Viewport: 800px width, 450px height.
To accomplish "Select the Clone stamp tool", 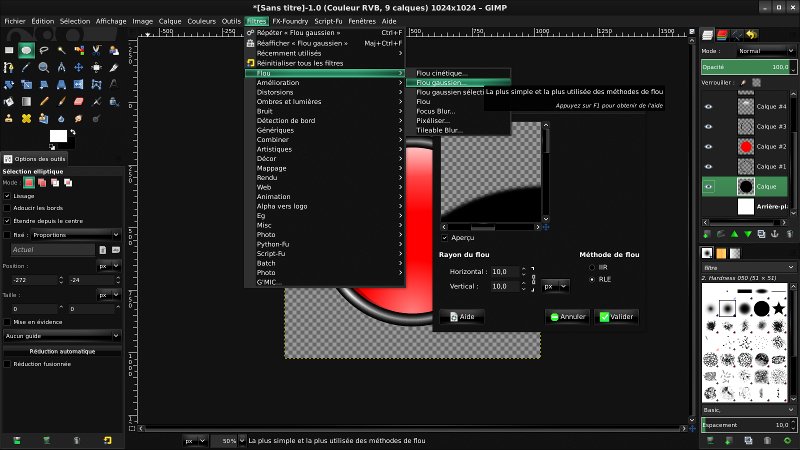I will [x=9, y=119].
